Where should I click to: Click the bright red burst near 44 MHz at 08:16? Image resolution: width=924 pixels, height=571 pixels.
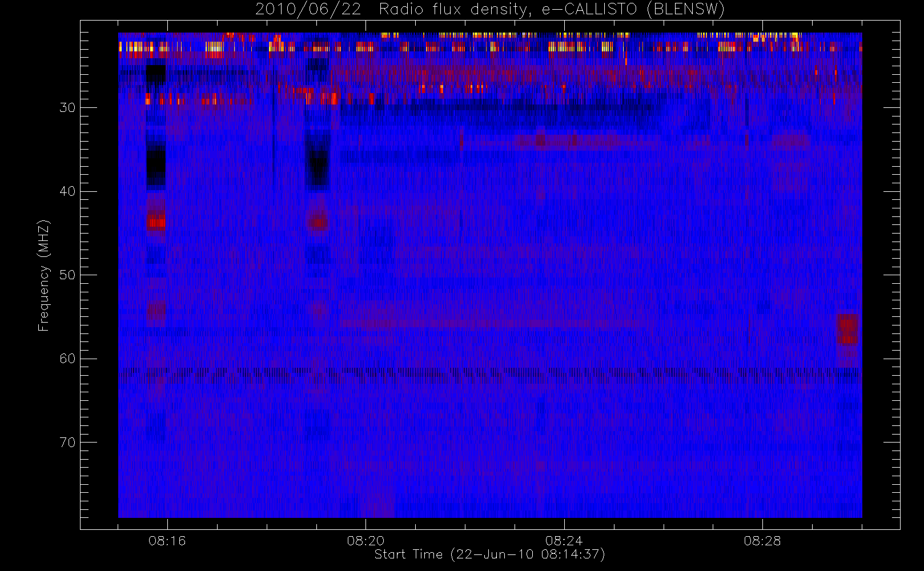coord(156,222)
